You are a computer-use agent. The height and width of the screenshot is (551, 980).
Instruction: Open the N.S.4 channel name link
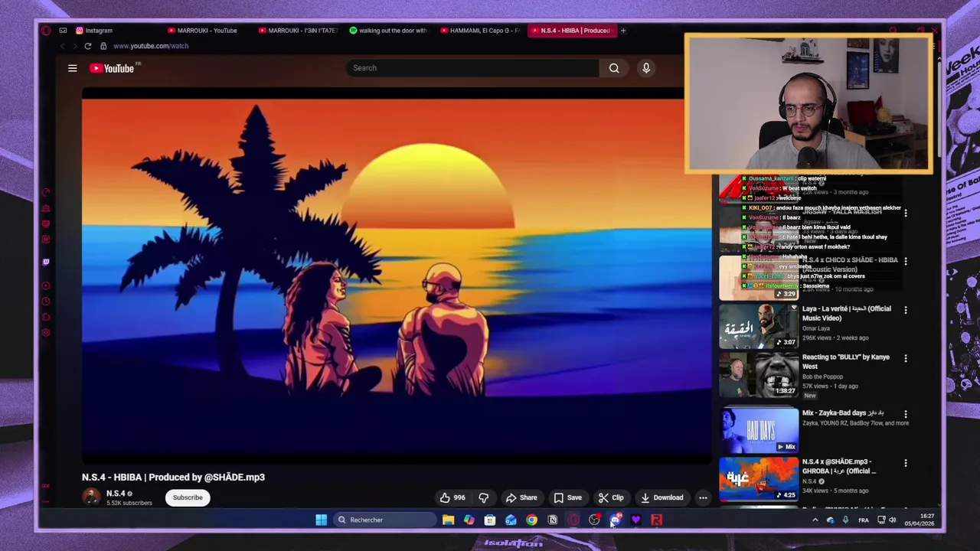pos(116,494)
